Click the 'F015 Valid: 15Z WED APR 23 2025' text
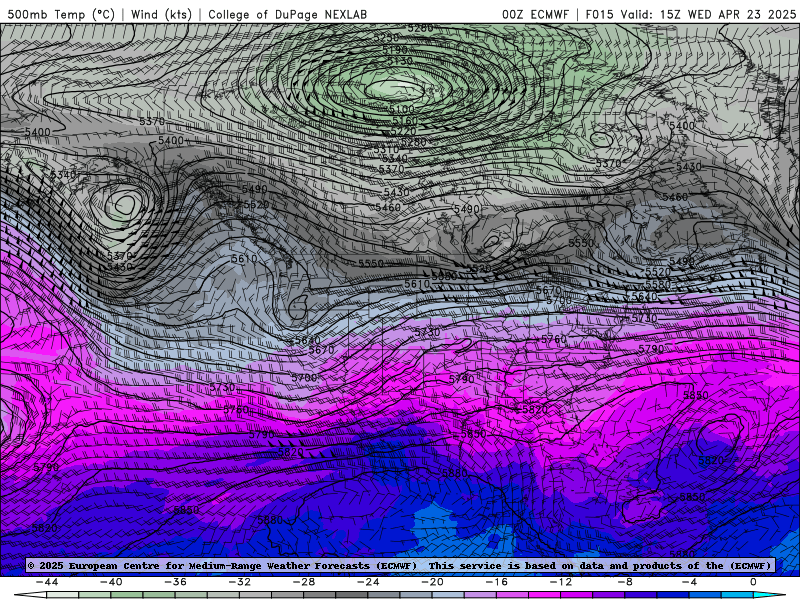 691,14
